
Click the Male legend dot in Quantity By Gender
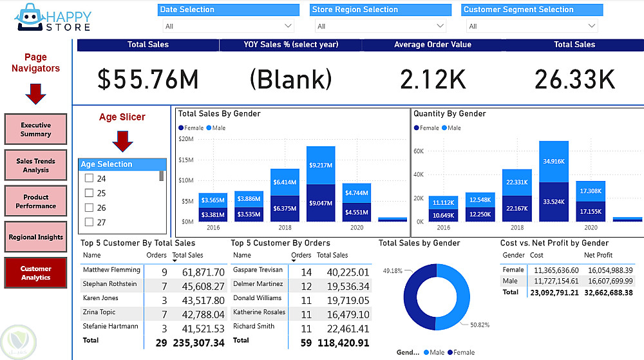(444, 128)
